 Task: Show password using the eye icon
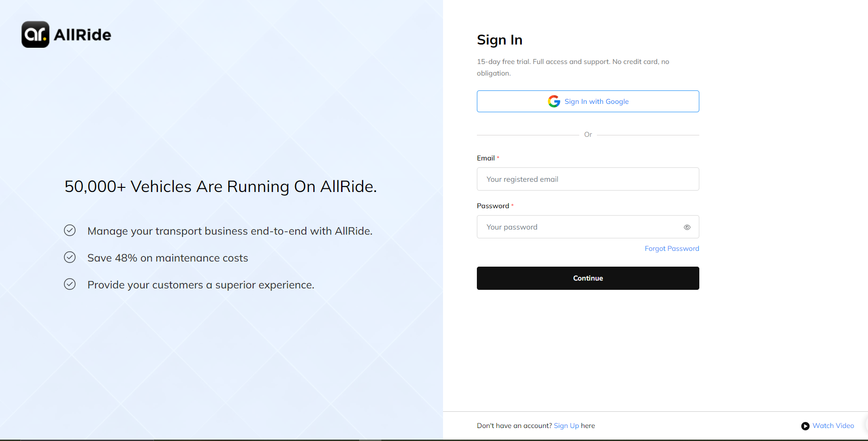click(x=687, y=227)
